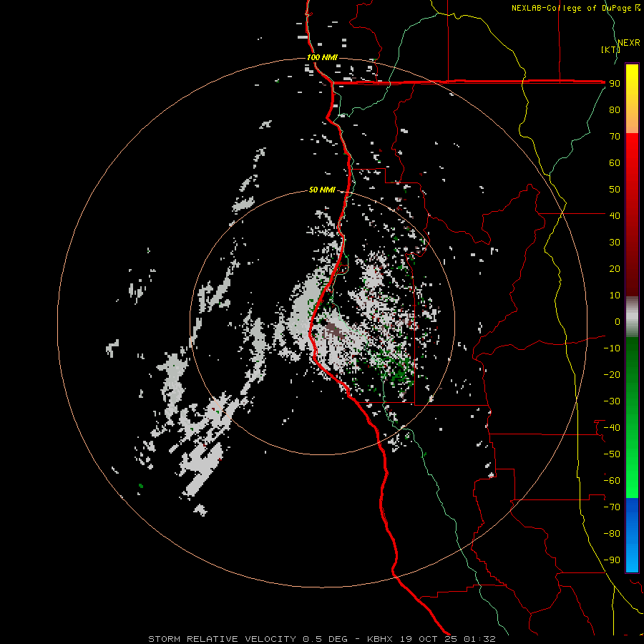This screenshot has height=644, width=644.
Task: Select the 40 value on velocity scale
Action: pyautogui.click(x=615, y=215)
